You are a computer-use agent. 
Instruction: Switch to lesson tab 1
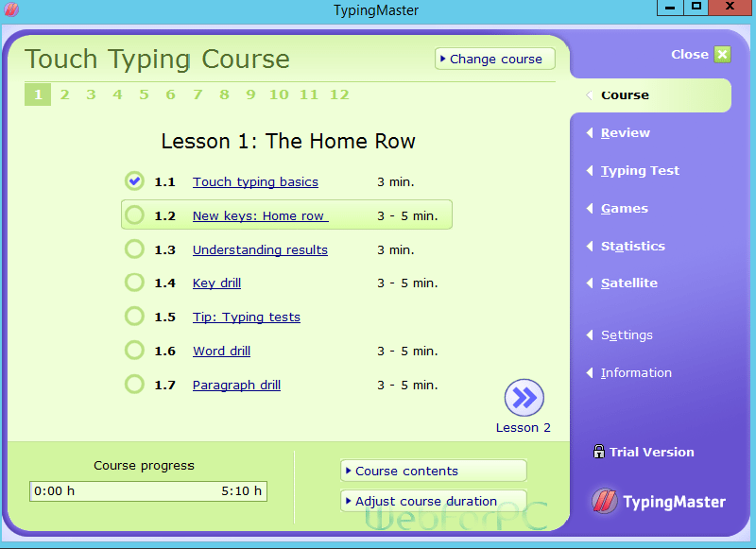[38, 94]
